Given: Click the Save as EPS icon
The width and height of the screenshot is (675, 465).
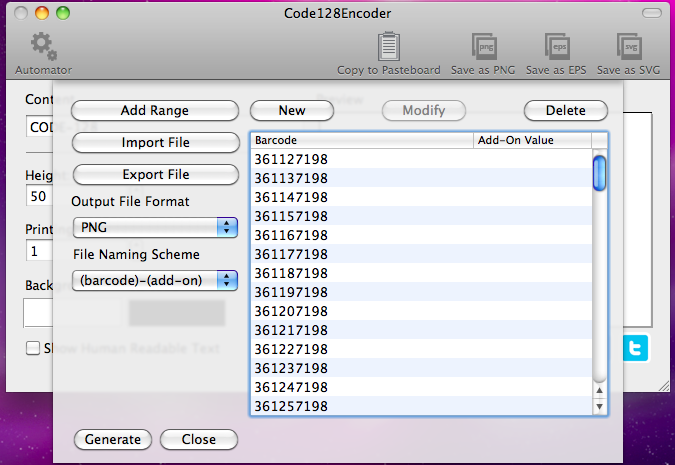Looking at the screenshot, I should click(x=558, y=46).
